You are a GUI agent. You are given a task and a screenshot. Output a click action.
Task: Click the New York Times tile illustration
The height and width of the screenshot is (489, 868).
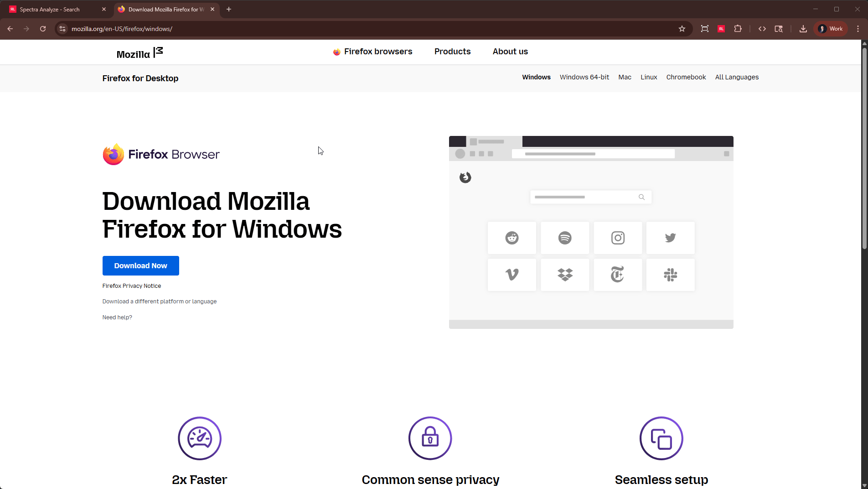point(618,275)
